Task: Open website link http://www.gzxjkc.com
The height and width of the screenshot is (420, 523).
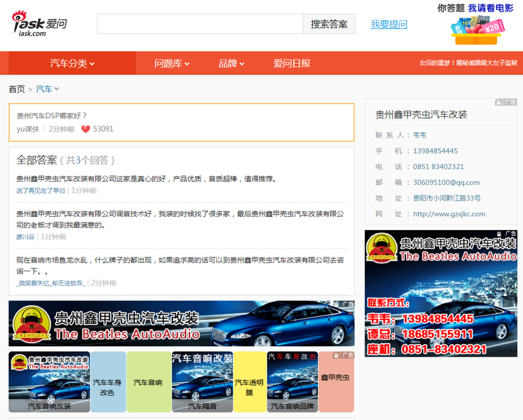Action: click(x=449, y=214)
